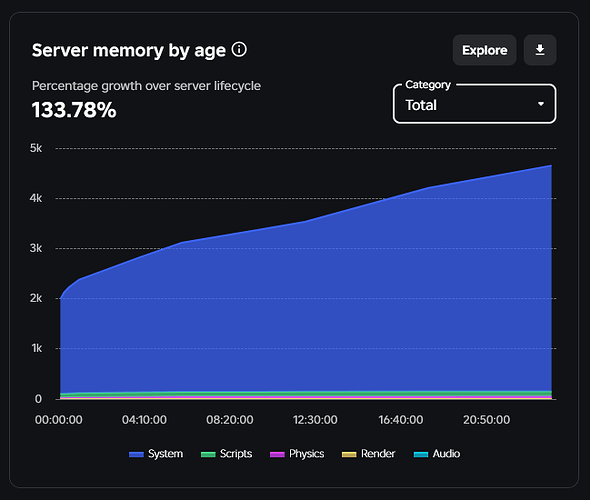The width and height of the screenshot is (590, 500).
Task: Toggle the Render legend series
Action: pyautogui.click(x=368, y=454)
